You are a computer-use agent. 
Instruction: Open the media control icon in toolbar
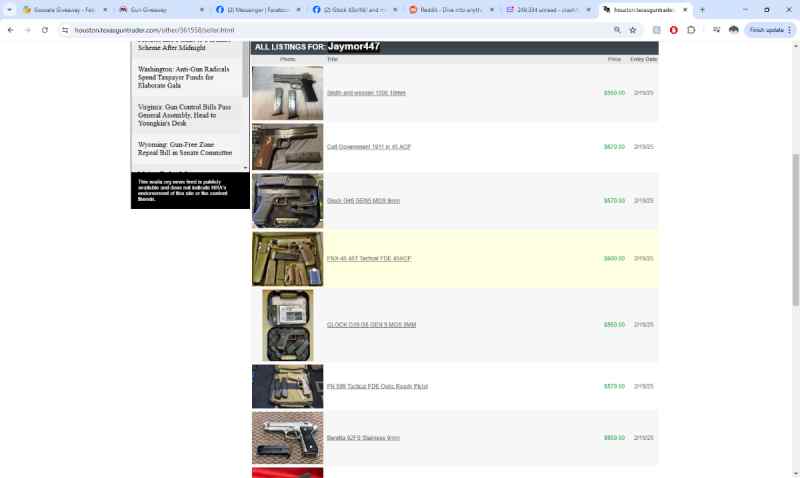(x=716, y=30)
